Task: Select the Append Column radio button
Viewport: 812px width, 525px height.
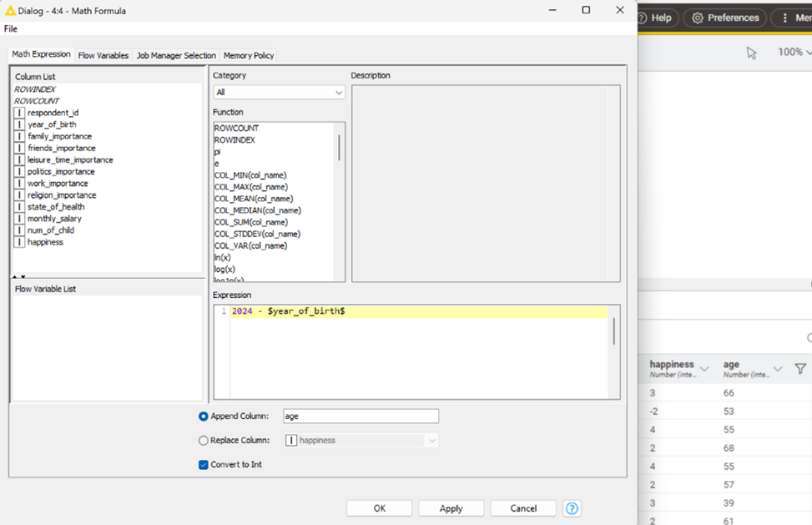Action: (204, 416)
